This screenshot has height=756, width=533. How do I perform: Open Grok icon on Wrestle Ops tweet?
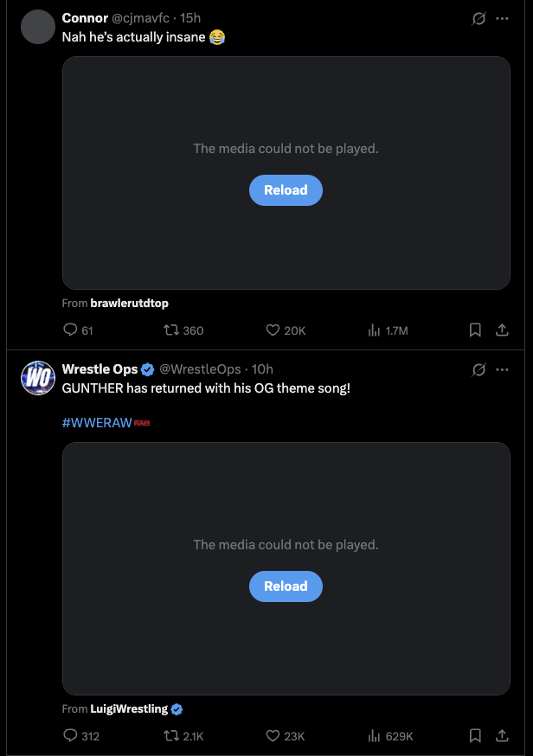[x=478, y=369]
